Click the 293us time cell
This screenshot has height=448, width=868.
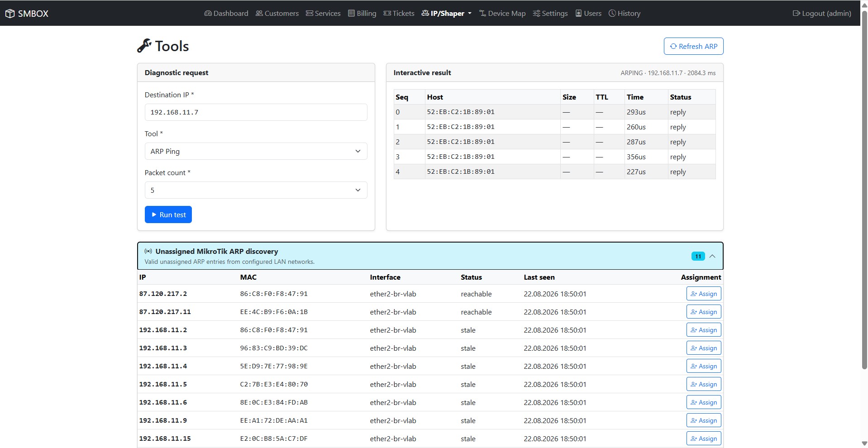click(x=636, y=112)
